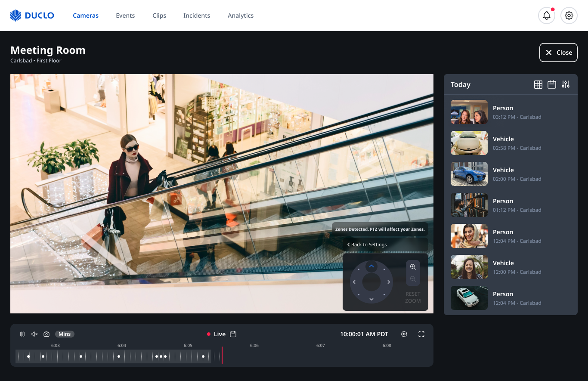The image size is (588, 381).
Task: Pause the live video playback
Action: [x=22, y=334]
